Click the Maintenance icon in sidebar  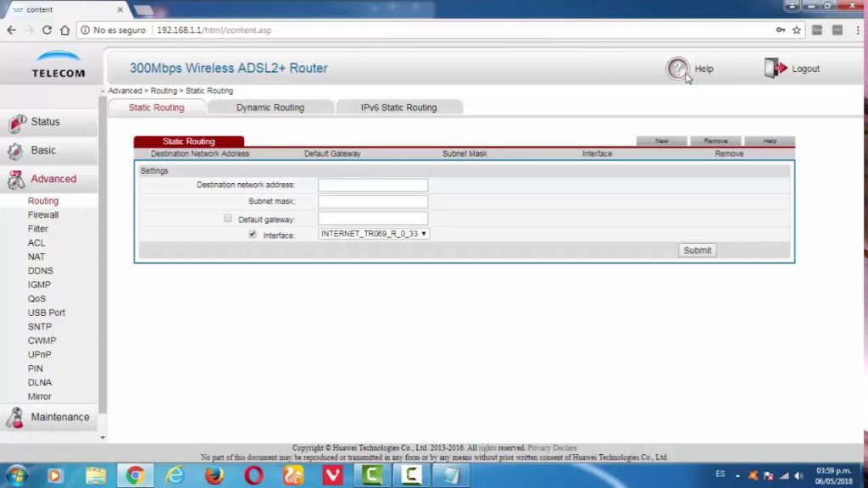[15, 418]
